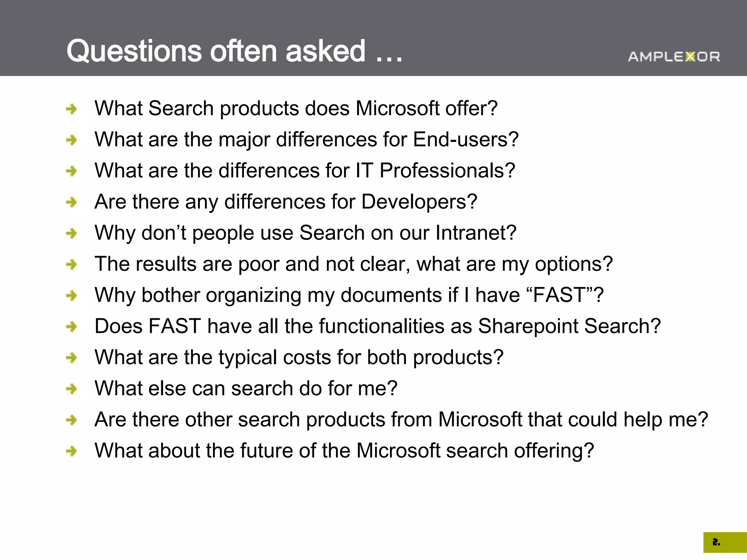The image size is (747, 560).
Task: Click text 'What are the typical costs for both products?'
Action: [x=299, y=358]
